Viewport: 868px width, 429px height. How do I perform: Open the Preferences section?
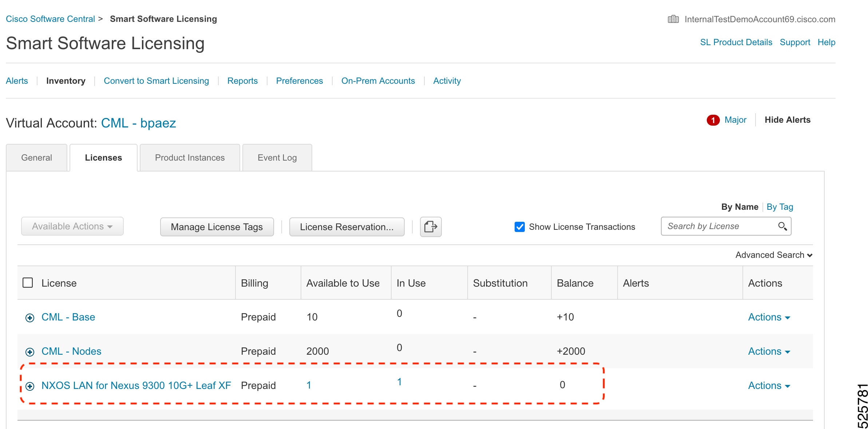(x=300, y=81)
